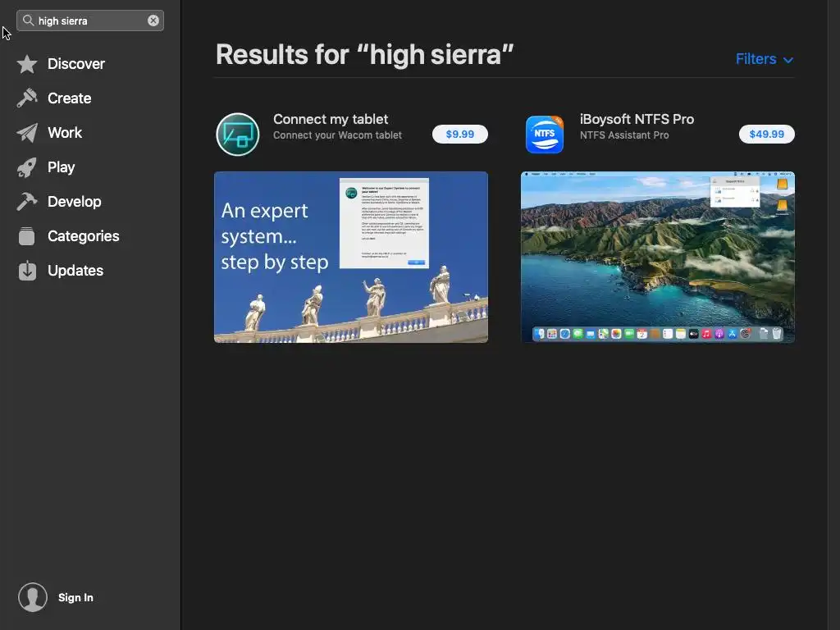Open Connect my tablet app icon
This screenshot has height=630, width=840.
click(x=238, y=134)
